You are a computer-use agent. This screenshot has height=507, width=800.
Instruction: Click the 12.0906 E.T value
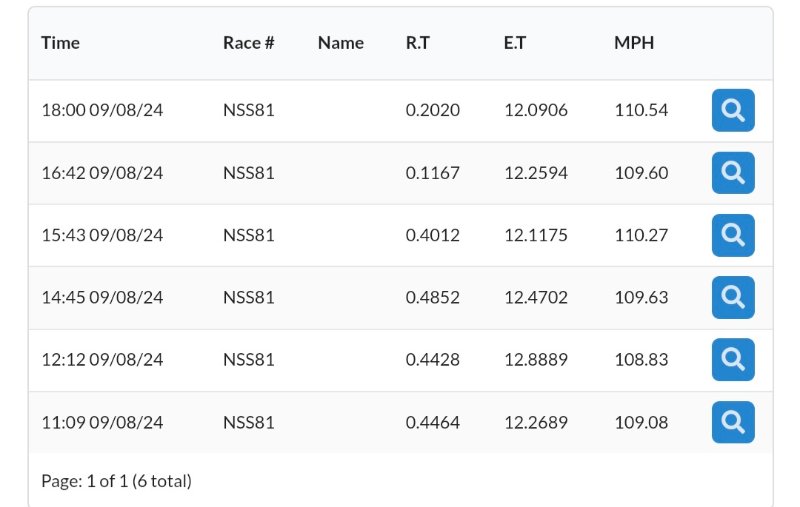coord(535,111)
